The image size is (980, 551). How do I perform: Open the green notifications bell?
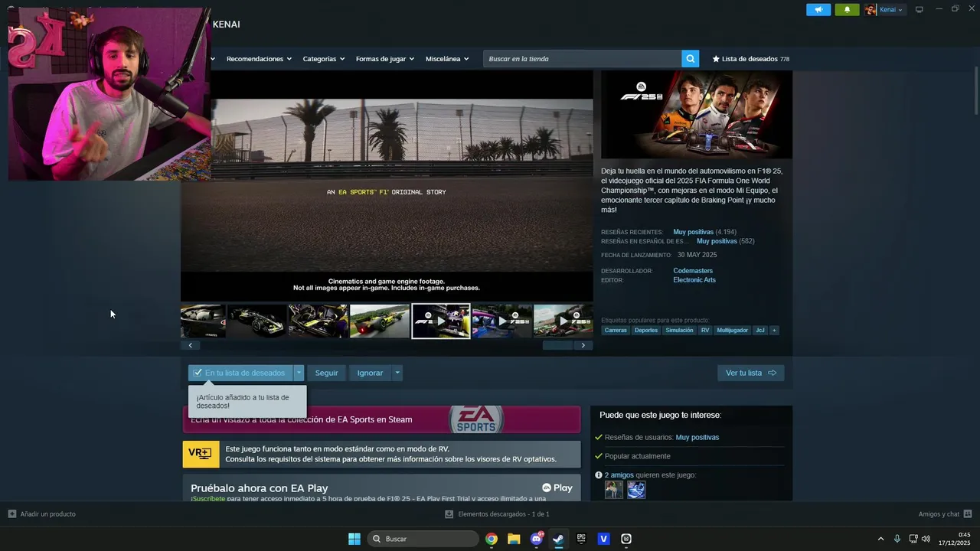click(847, 10)
